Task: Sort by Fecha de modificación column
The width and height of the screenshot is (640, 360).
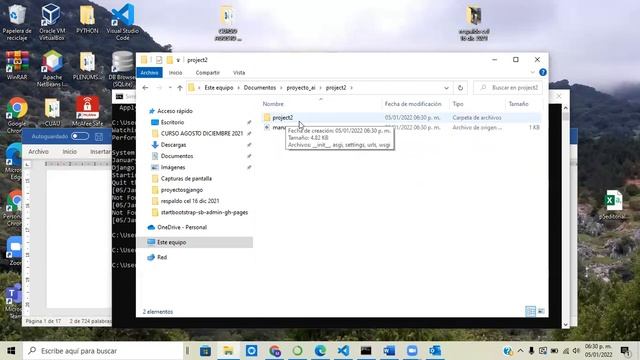Action: [x=413, y=104]
